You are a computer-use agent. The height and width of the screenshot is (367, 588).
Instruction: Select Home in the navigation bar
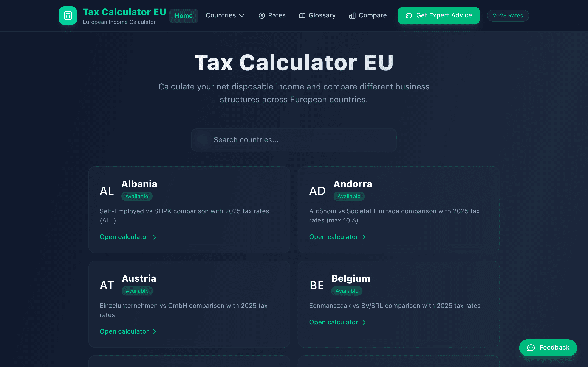pyautogui.click(x=184, y=16)
